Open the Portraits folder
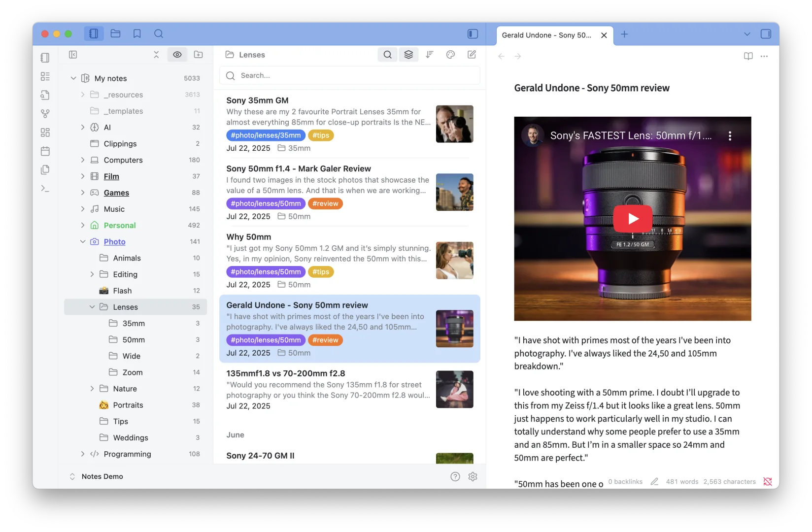 click(x=135, y=405)
